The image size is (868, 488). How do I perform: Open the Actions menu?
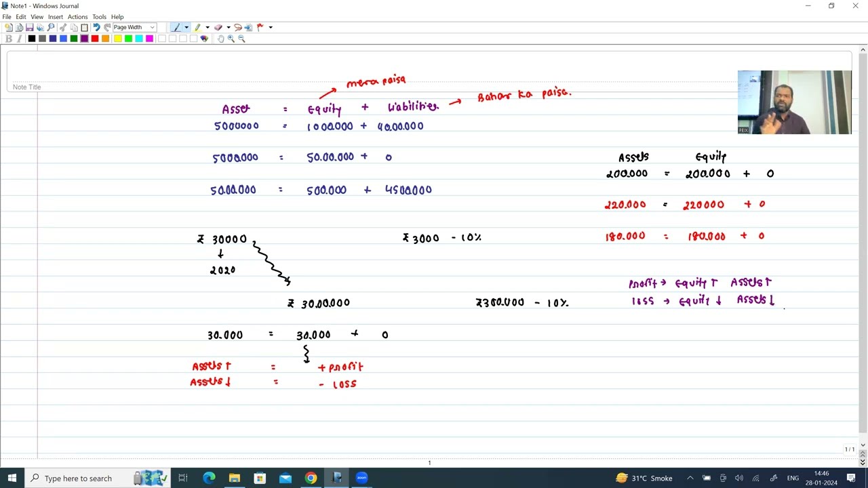pyautogui.click(x=77, y=16)
